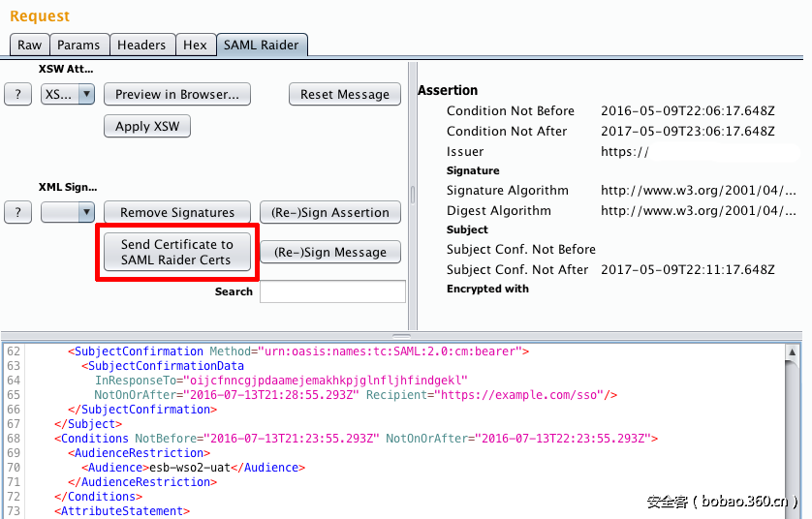Image resolution: width=812 pixels, height=519 pixels.
Task: Open the Hex tab
Action: (x=195, y=45)
